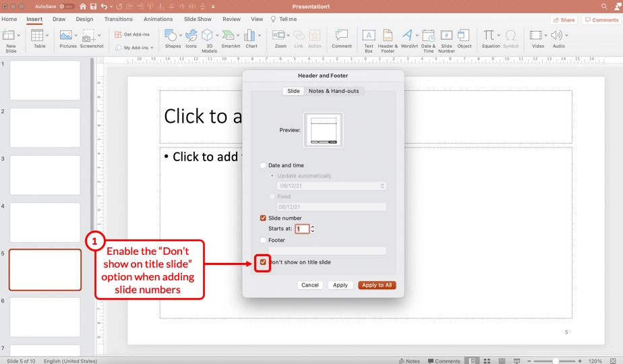The width and height of the screenshot is (623, 364).
Task: Expand the Shapes dropdown arrow
Action: coord(181,35)
